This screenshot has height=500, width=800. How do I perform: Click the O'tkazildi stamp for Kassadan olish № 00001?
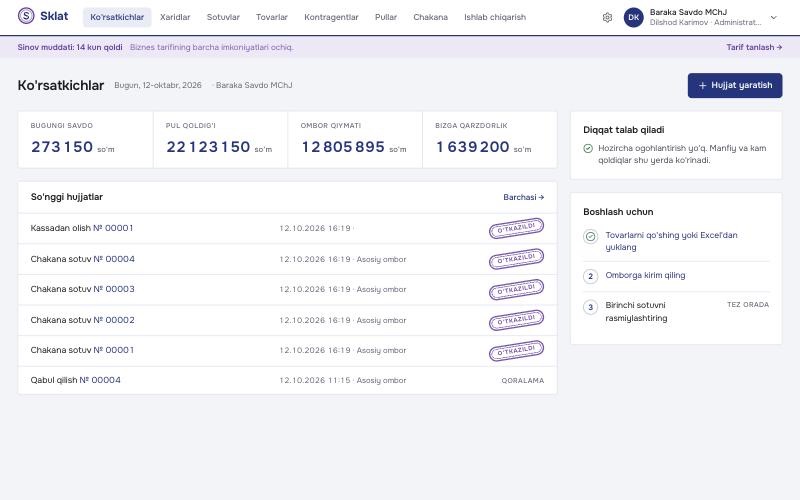516,228
